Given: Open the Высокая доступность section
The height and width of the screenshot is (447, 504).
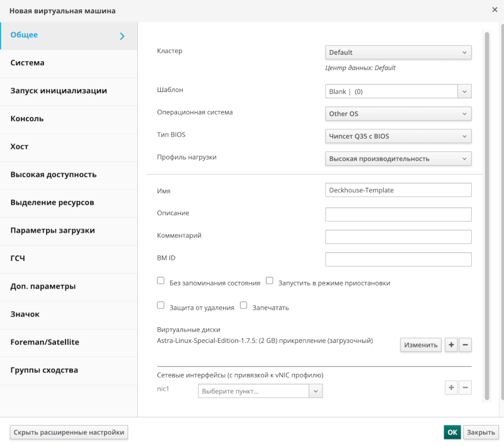Looking at the screenshot, I should click(69, 175).
